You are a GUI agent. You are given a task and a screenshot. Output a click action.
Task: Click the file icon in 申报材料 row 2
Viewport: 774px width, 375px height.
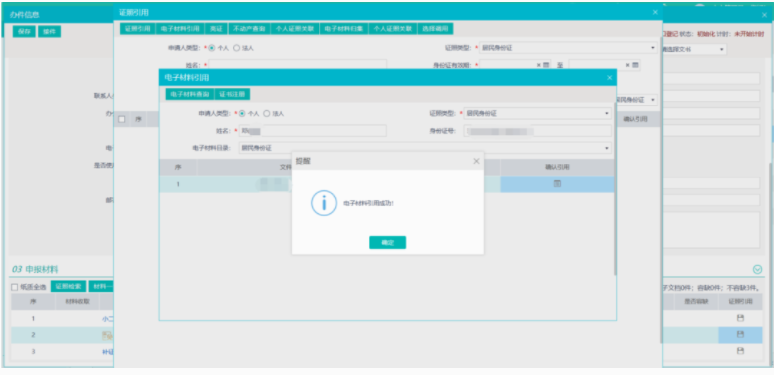coord(107,335)
